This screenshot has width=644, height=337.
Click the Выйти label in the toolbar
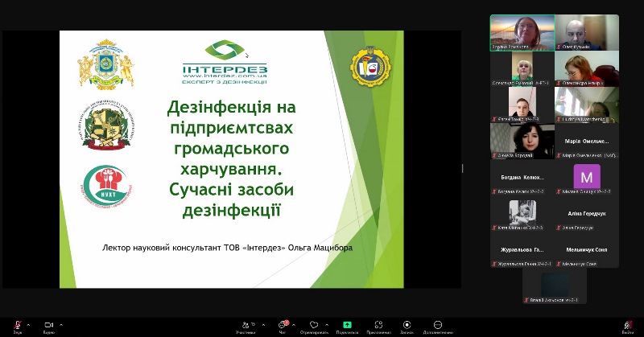628,332
